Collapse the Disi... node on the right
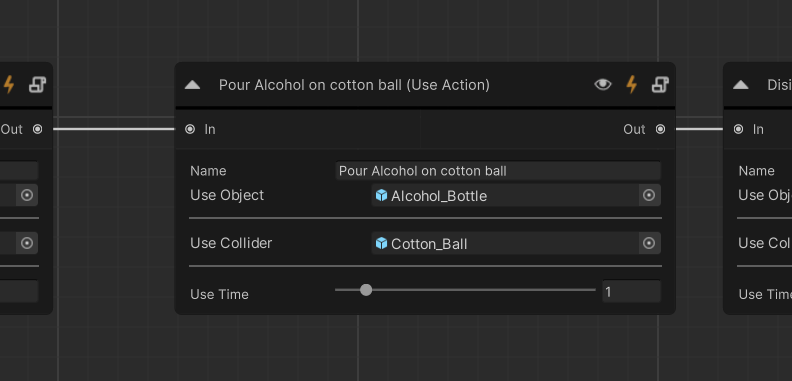The image size is (792, 381). click(740, 85)
